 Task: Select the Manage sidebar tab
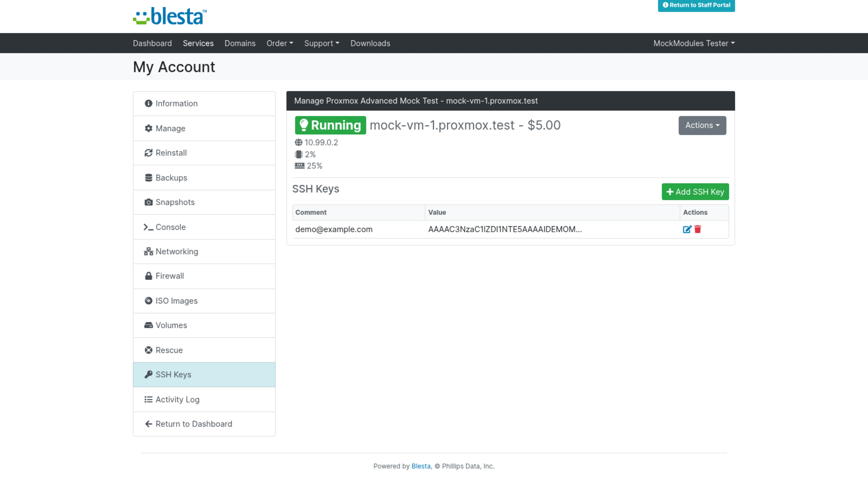point(204,128)
